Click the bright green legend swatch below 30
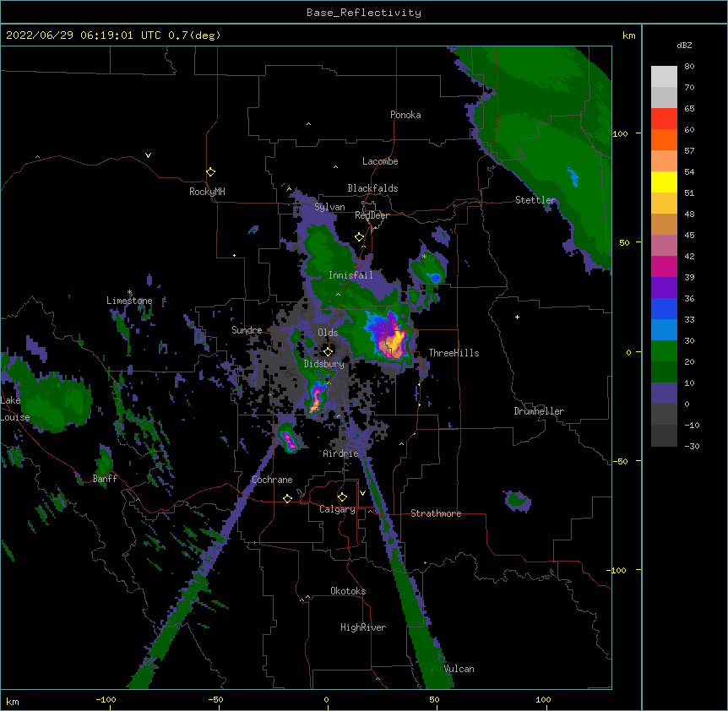This screenshot has height=711, width=728. point(664,351)
